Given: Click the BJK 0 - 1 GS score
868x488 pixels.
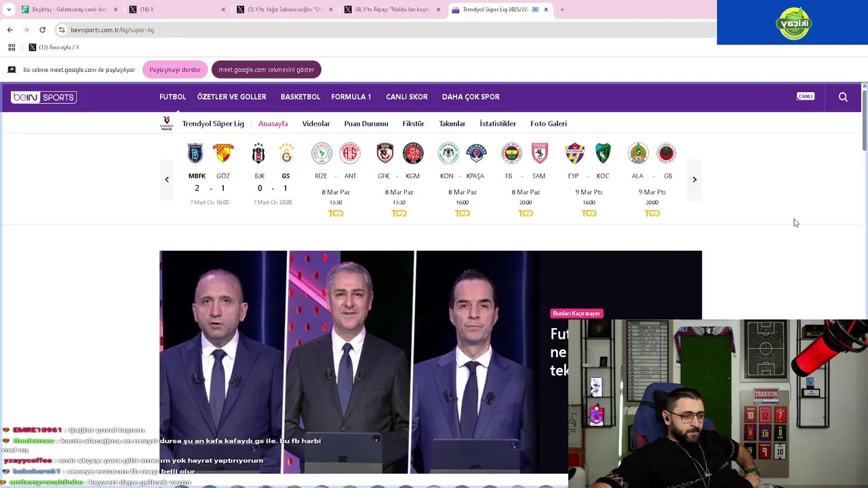Looking at the screenshot, I should point(273,188).
